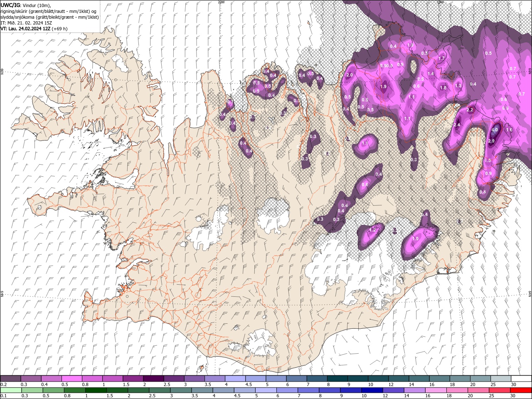Click the '1.3' precipitation value on the map

tap(458, 86)
